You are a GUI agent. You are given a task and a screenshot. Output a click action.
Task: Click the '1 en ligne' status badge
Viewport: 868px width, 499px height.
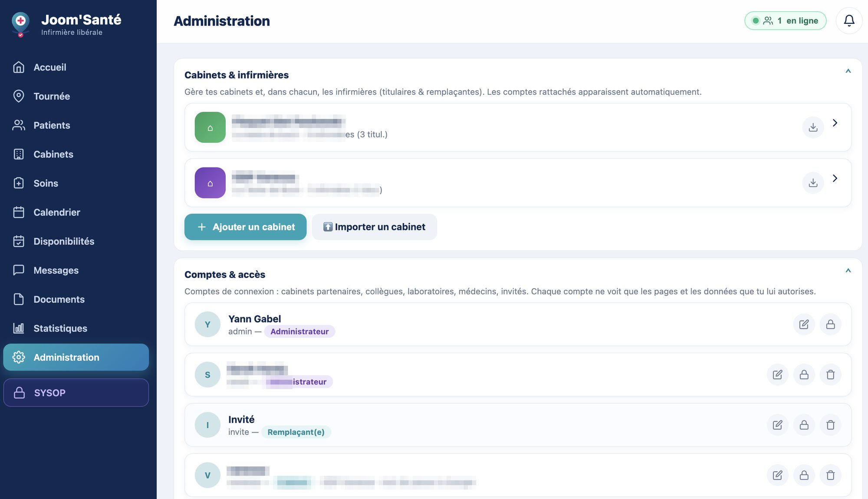click(x=785, y=21)
